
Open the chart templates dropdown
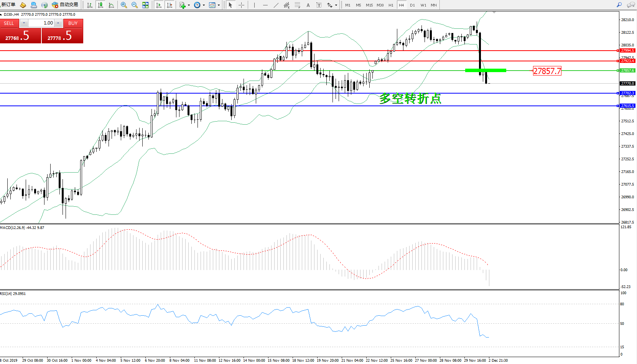point(219,5)
